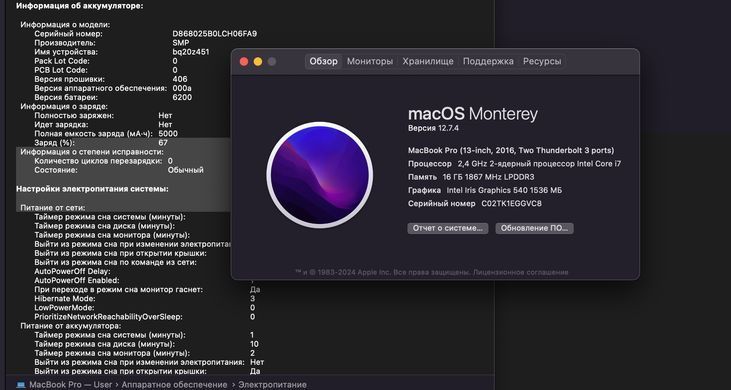This screenshot has width=731, height=390.
Task: Select the serial number C02TK1EGGVC8
Action: 511,204
